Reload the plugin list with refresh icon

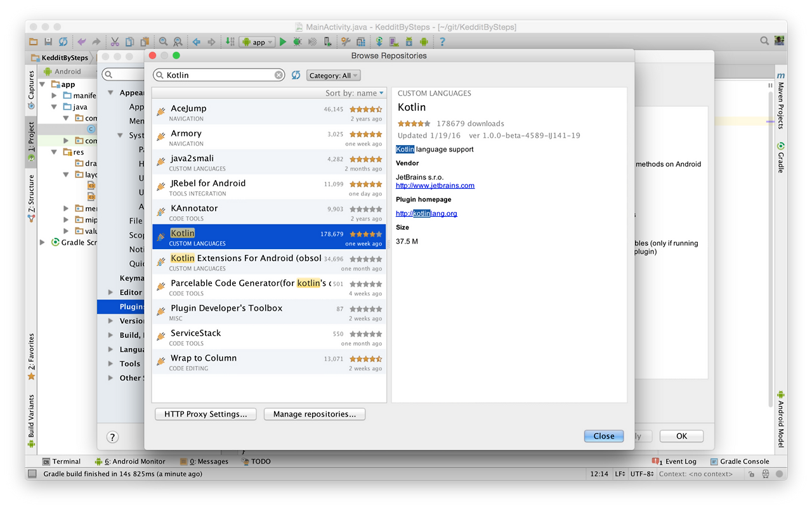click(x=296, y=75)
